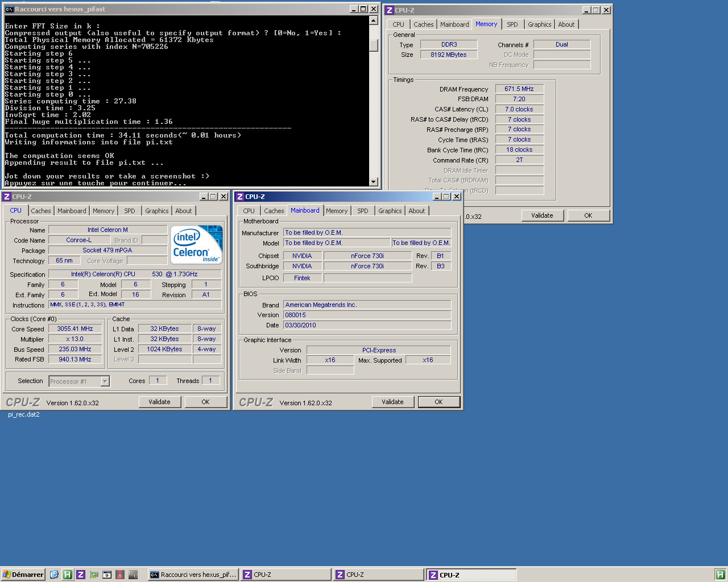Click the console vertical scrollbar thumb

[x=374, y=45]
